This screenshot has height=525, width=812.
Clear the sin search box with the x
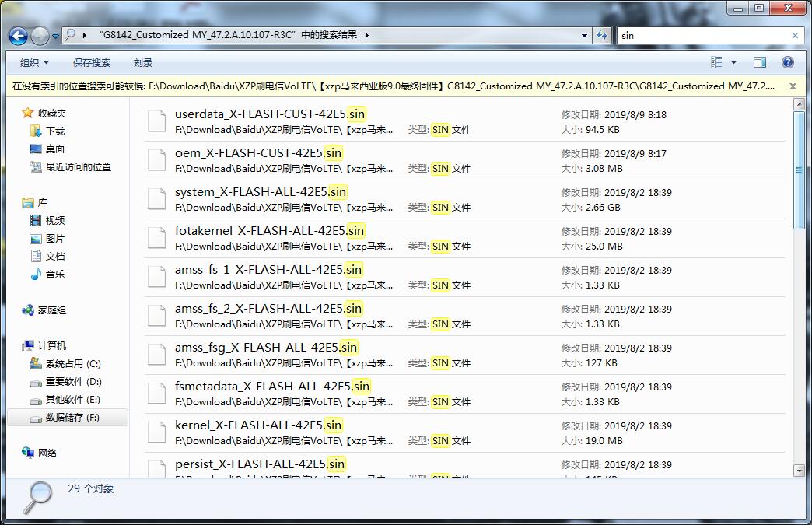tap(796, 36)
